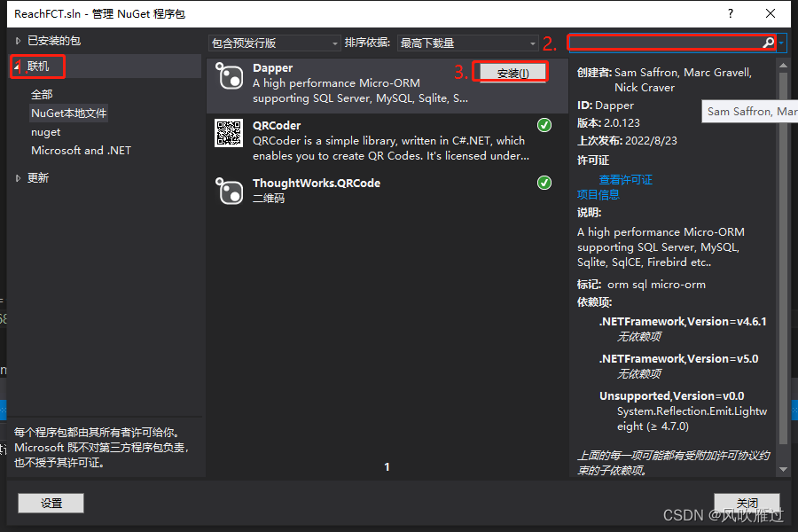The height and width of the screenshot is (532, 798).
Task: Select the Microsoft and .NET source
Action: coord(81,150)
